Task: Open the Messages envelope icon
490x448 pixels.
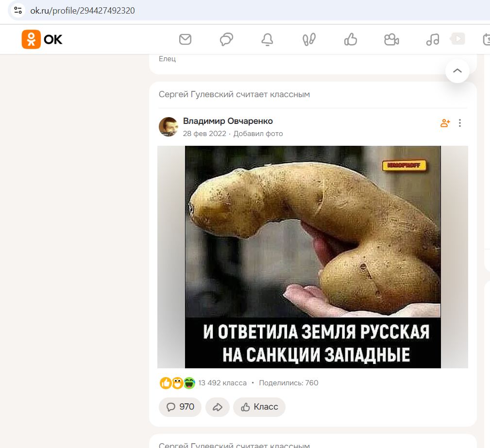Action: [x=185, y=39]
